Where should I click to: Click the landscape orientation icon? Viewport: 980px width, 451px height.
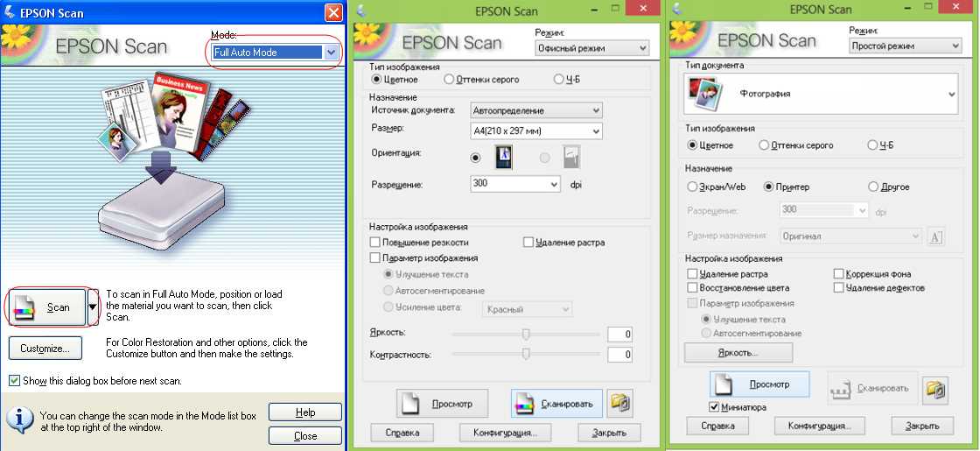[x=571, y=157]
